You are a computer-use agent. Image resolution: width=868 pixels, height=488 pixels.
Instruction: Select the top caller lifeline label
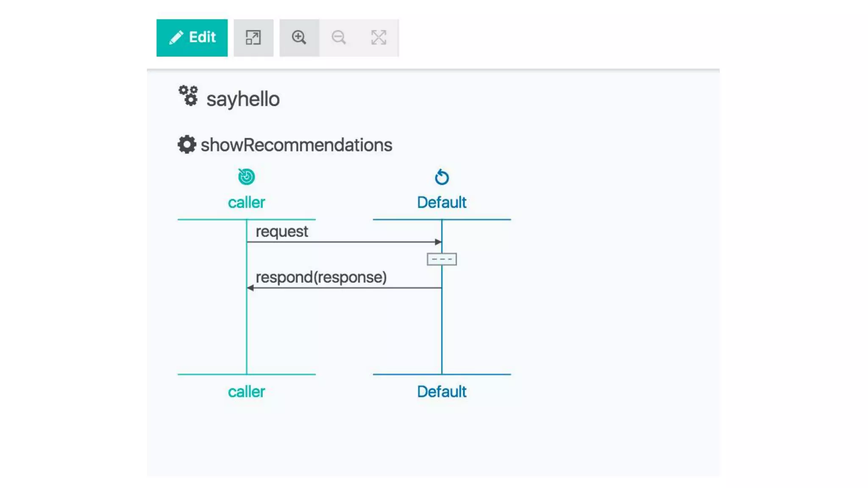[x=246, y=202]
